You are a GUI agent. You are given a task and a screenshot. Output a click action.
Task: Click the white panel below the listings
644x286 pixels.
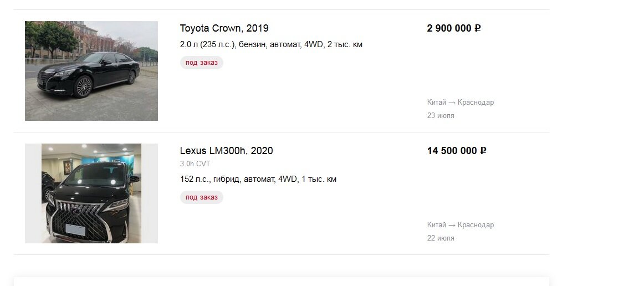pos(282,282)
